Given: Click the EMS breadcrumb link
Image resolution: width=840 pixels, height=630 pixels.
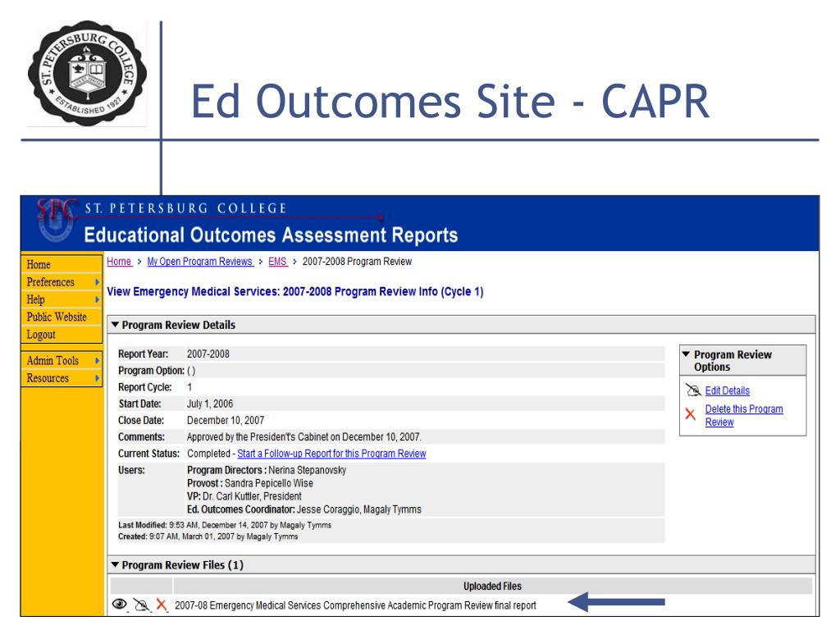Looking at the screenshot, I should 277,262.
